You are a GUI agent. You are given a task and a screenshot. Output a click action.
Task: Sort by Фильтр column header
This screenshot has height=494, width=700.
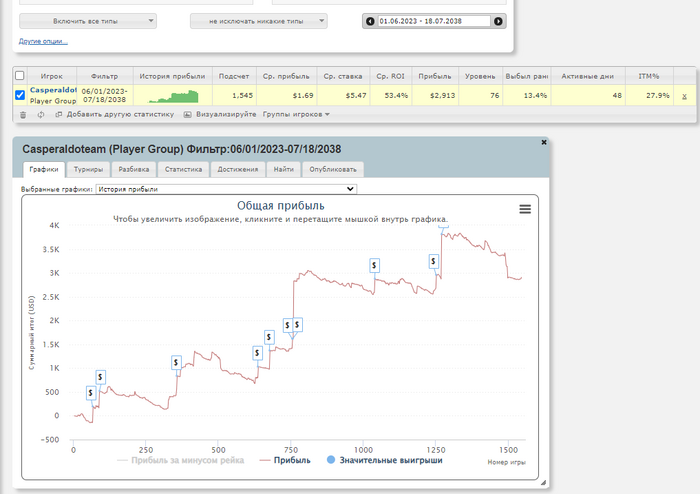[104, 76]
